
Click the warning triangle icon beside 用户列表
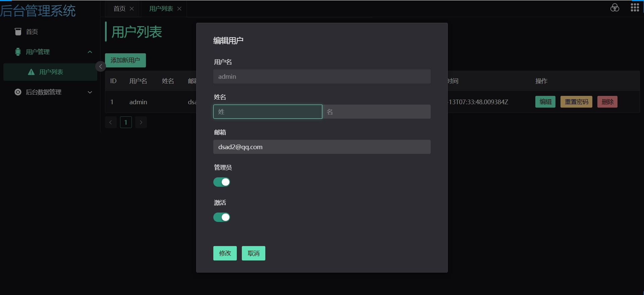pyautogui.click(x=31, y=72)
